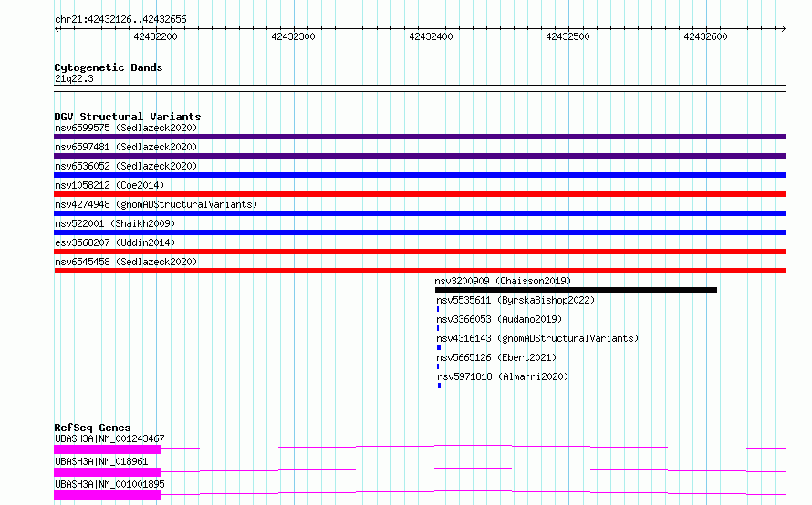This screenshot has height=505, width=812.
Task: Click the small blue mark under nsv5665126
Action: [438, 366]
